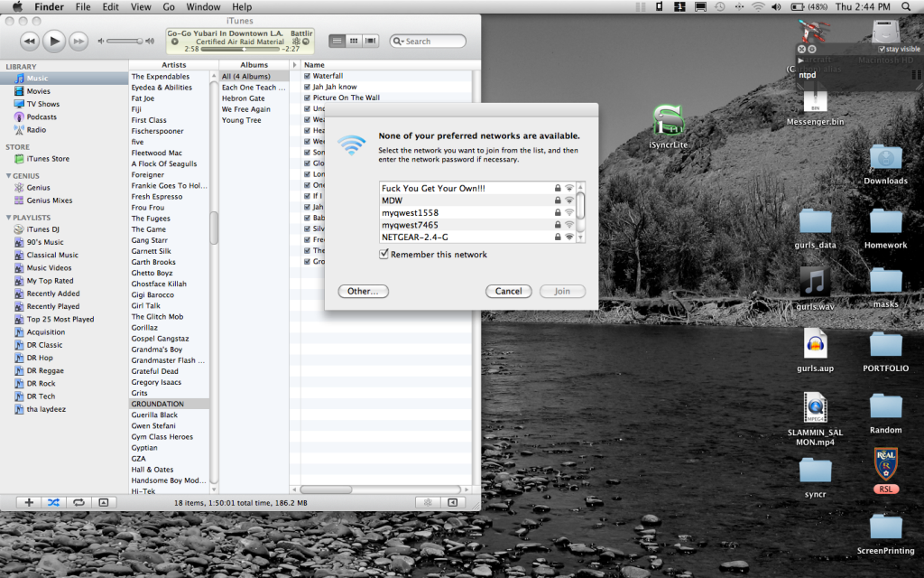
Task: Click the Other... network button
Action: 363,291
